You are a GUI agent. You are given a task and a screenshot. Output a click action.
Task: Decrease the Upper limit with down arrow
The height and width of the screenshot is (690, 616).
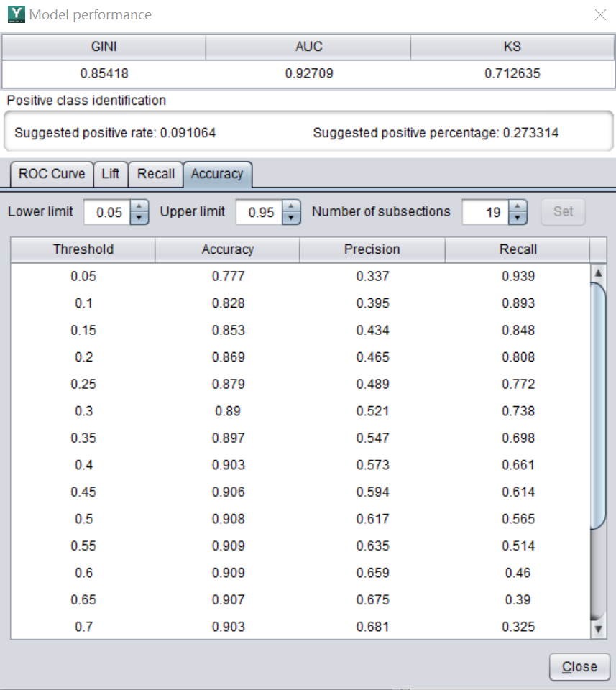click(291, 218)
